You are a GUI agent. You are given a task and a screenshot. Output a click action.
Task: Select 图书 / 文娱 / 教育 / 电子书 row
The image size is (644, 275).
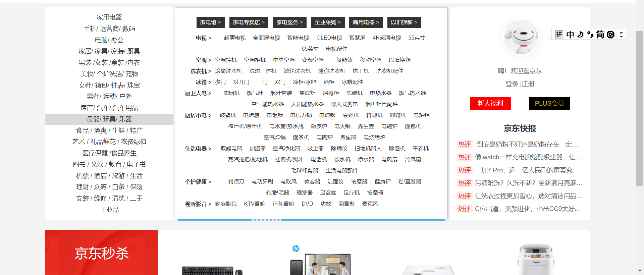tap(109, 164)
